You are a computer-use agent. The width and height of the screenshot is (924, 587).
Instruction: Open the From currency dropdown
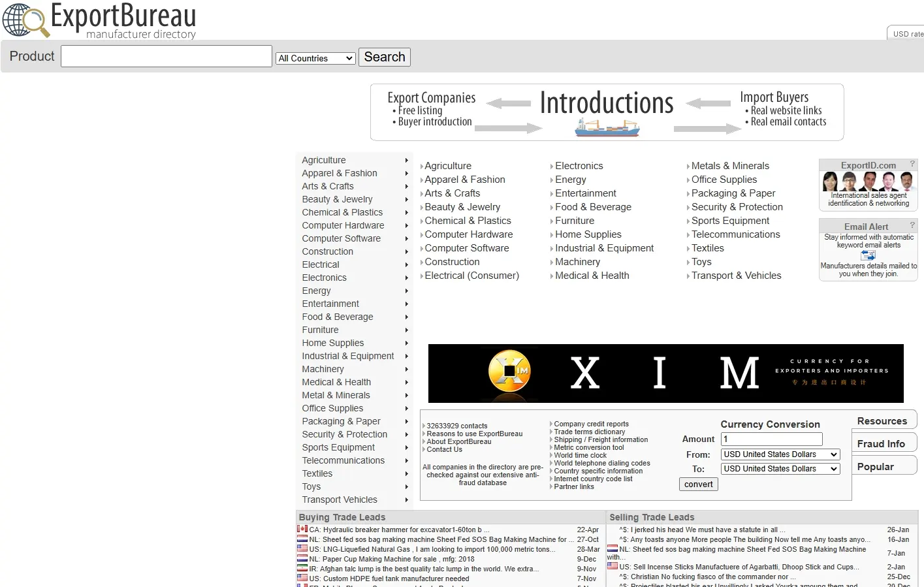tap(780, 454)
